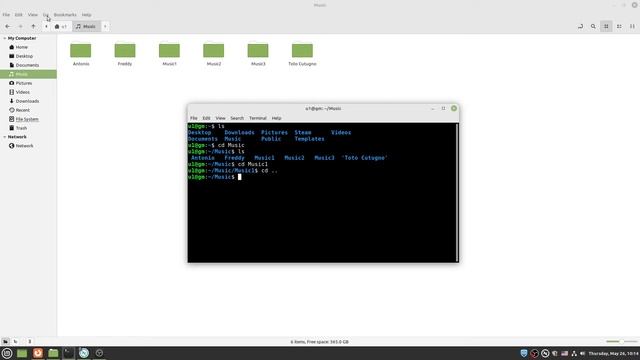
Task: Click the Music breadcrumb button in path bar
Action: tap(86, 27)
